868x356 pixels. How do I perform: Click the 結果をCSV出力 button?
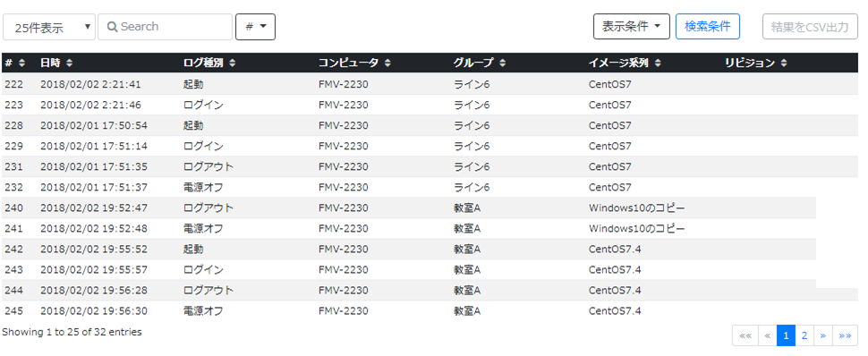tap(810, 27)
